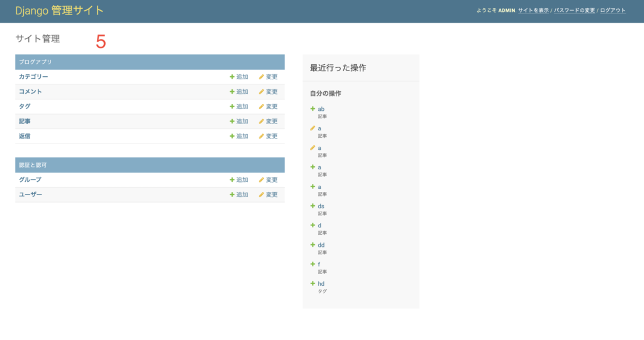Screen dimensions: 644x340
Task: Click the Django 管理サイト title
Action: pos(60,11)
